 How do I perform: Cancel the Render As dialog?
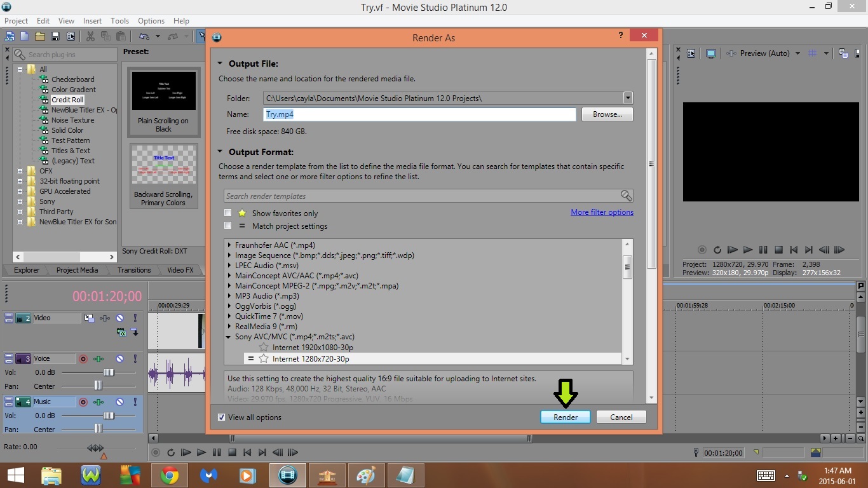click(621, 417)
